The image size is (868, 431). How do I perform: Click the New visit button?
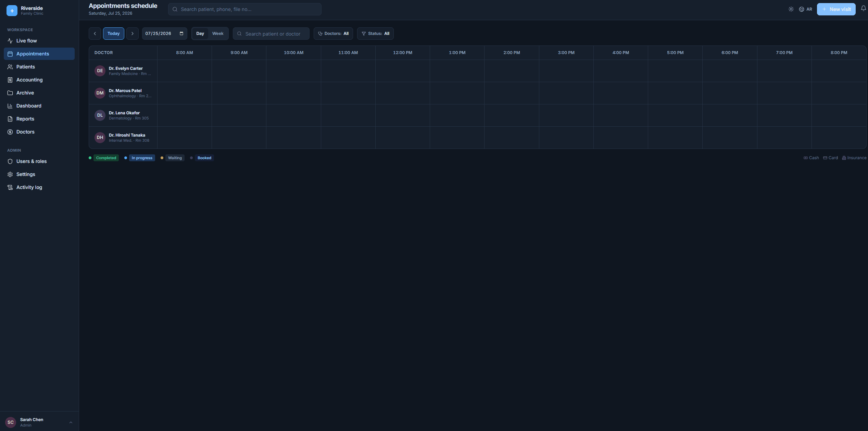pos(836,9)
